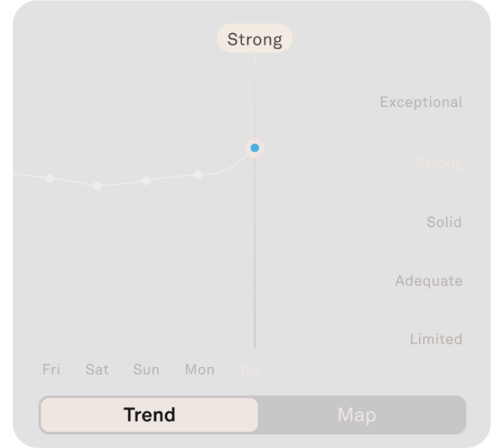Click the Exceptional level label
Screen dimensions: 504x448
point(421,102)
